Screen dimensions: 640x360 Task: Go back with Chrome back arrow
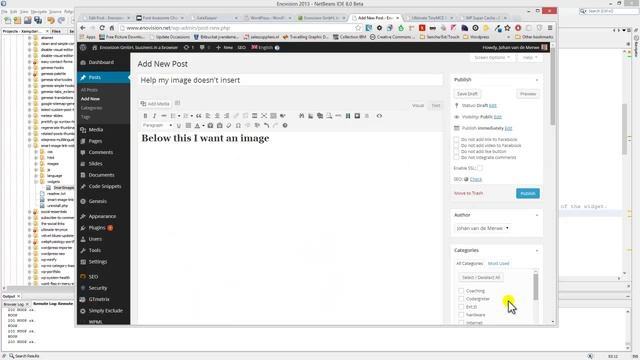(83, 28)
